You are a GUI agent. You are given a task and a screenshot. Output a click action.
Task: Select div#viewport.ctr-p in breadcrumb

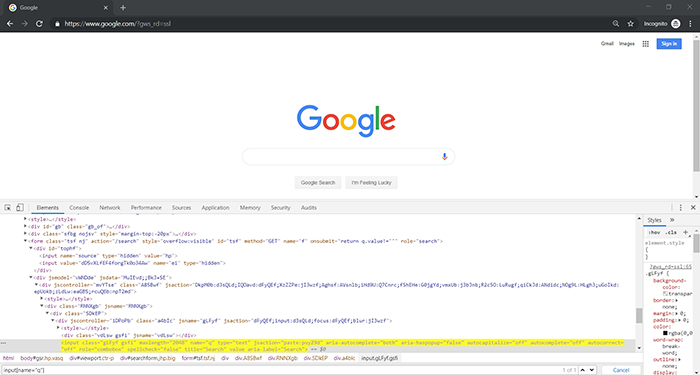tap(92, 358)
